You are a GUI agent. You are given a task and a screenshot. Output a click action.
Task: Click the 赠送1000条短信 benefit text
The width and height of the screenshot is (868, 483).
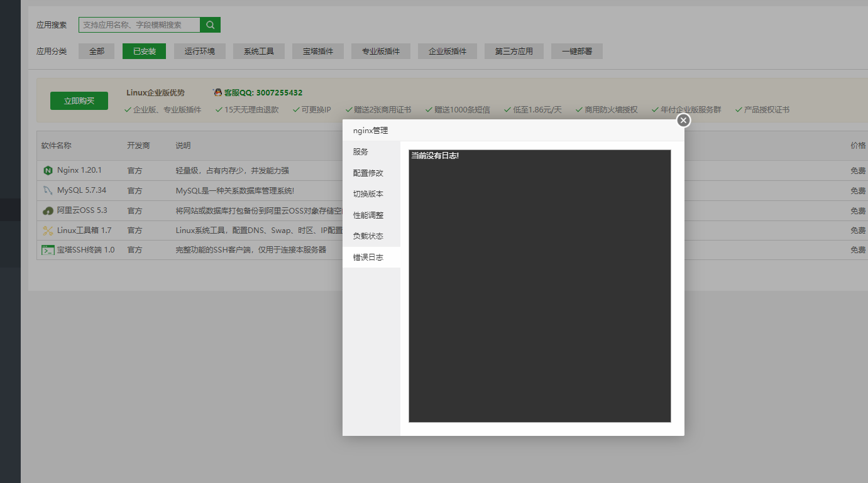pyautogui.click(x=462, y=110)
